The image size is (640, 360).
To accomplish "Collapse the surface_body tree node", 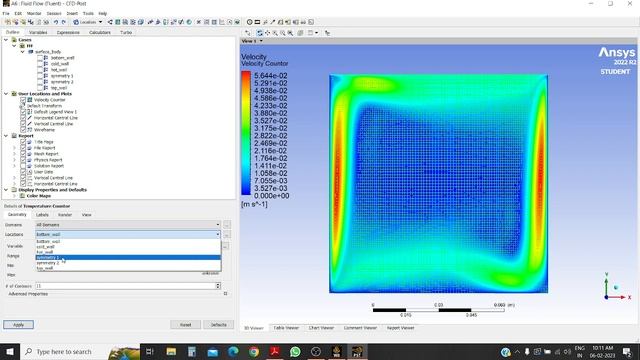I will click(x=23, y=52).
